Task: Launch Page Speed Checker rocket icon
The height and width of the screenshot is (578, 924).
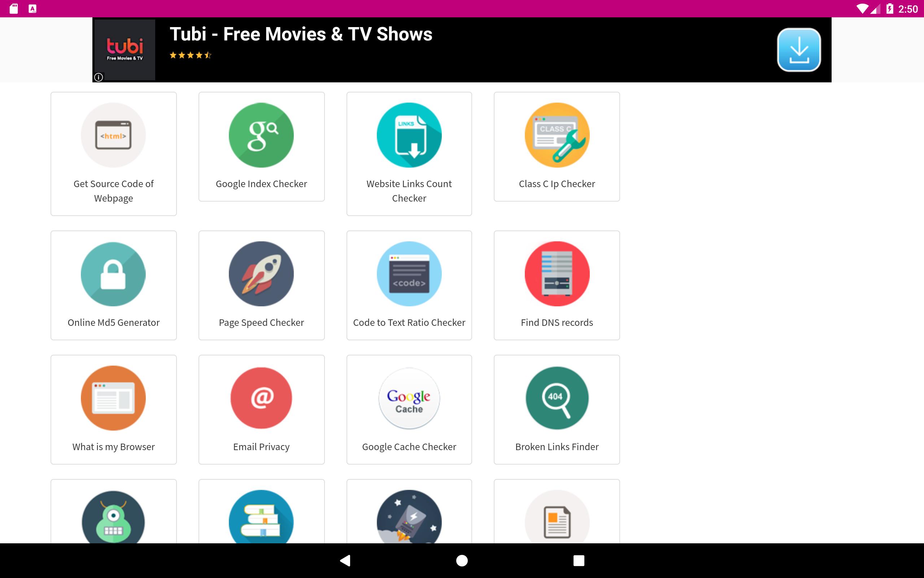Action: point(261,274)
